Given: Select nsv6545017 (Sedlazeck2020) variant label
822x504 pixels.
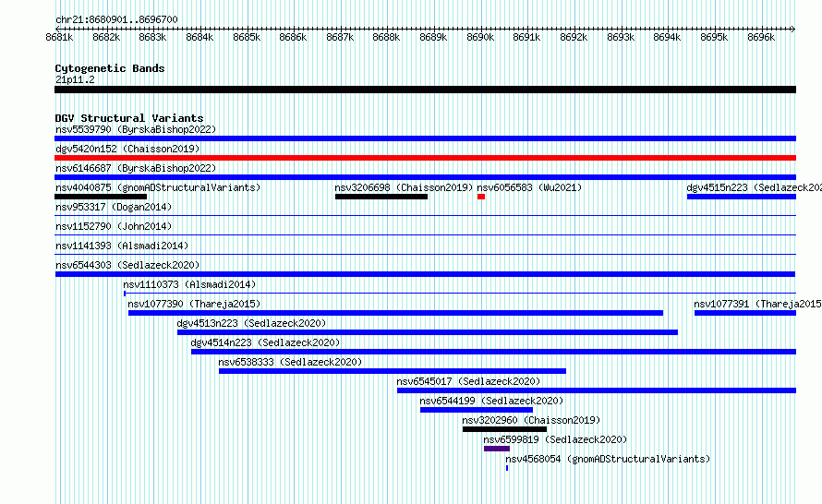Looking at the screenshot, I should pyautogui.click(x=468, y=381).
